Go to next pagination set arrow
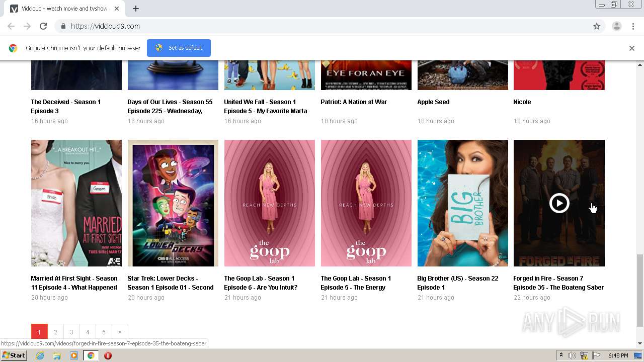 tap(120, 332)
